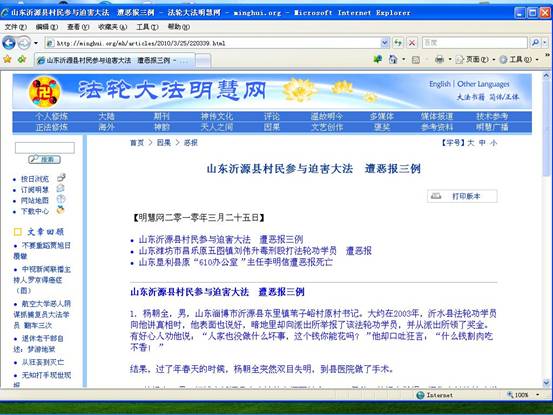
Task: Open the 山东垦利县原 610办公室 article link
Action: click(236, 262)
